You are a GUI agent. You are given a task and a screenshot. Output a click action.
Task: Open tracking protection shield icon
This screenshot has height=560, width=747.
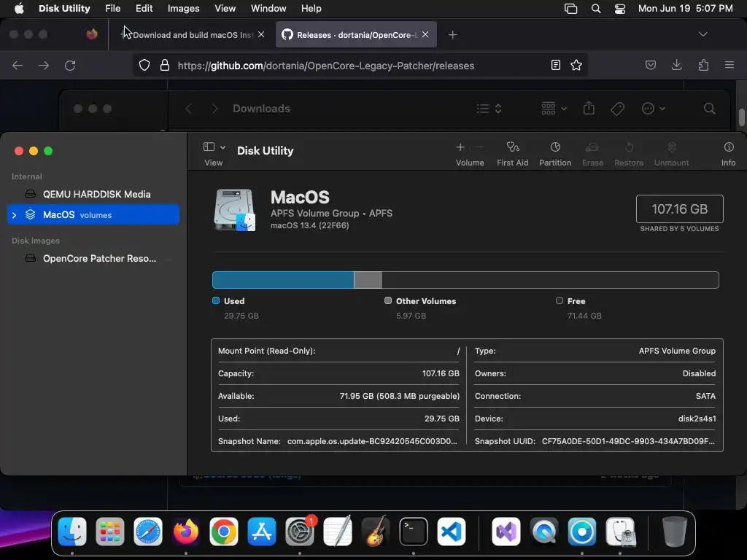click(144, 65)
